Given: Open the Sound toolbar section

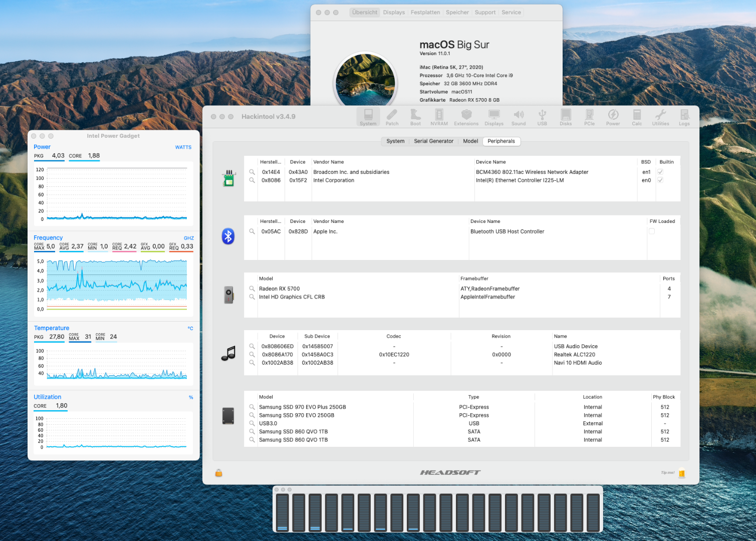Looking at the screenshot, I should [x=519, y=117].
